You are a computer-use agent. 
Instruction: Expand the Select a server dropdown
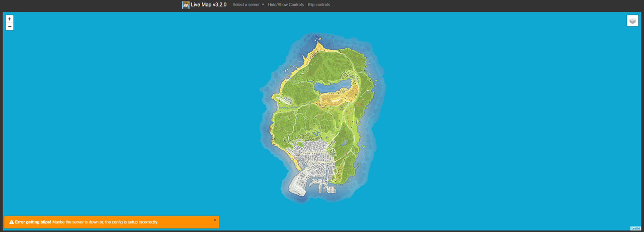point(248,5)
